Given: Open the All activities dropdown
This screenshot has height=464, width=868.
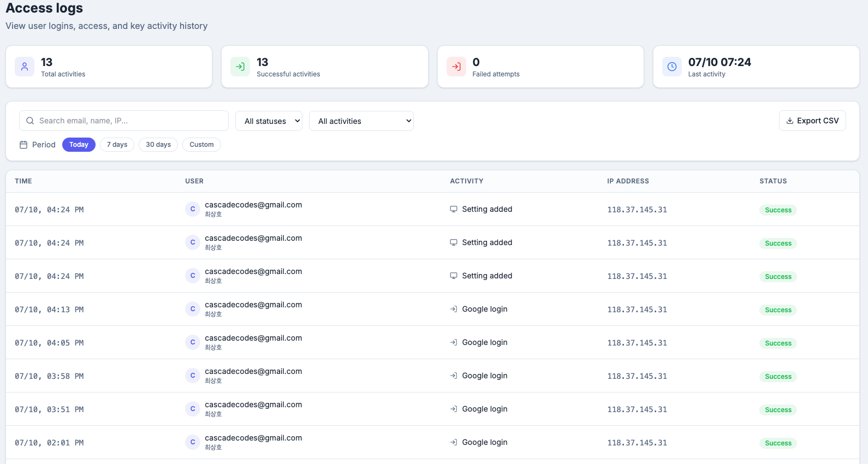Looking at the screenshot, I should click(361, 121).
